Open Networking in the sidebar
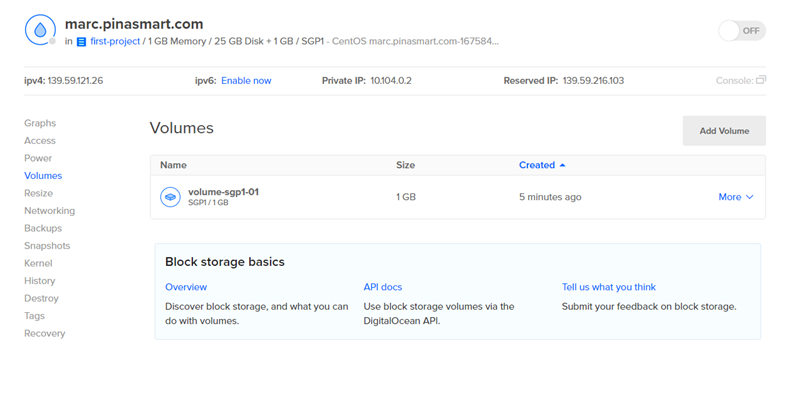The width and height of the screenshot is (810, 396). click(49, 211)
